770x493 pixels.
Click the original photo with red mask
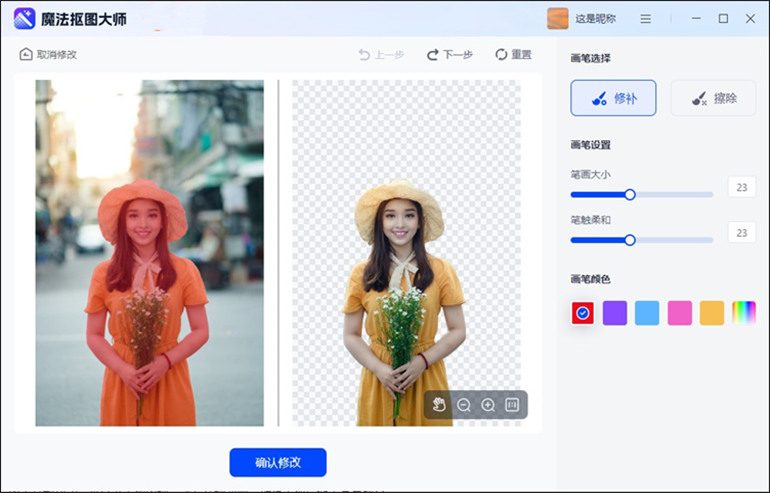tap(149, 253)
